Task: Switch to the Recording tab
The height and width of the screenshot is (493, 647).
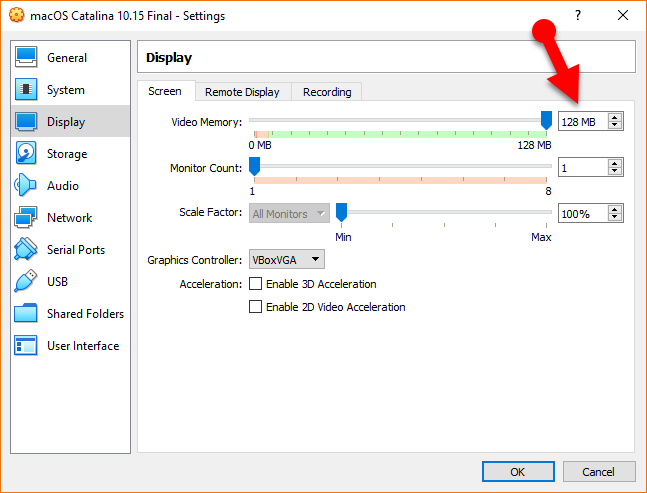Action: pyautogui.click(x=327, y=92)
